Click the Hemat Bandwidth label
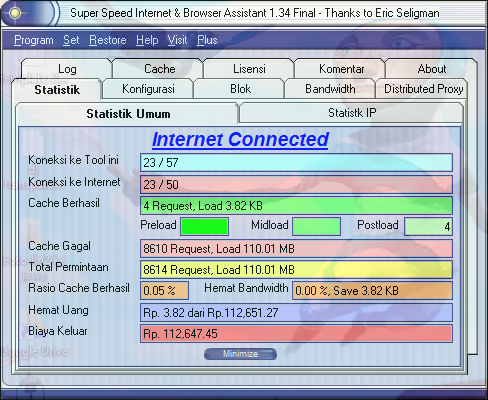The width and height of the screenshot is (488, 400). (x=246, y=288)
